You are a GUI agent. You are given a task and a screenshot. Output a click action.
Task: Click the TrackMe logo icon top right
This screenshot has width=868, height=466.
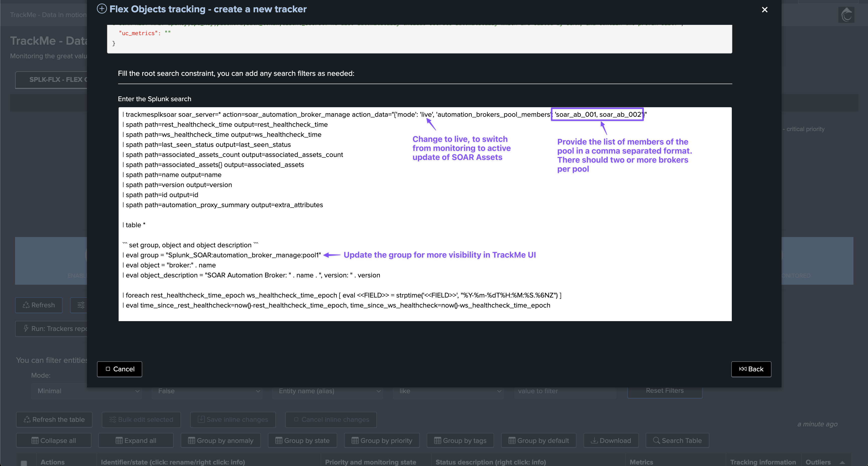point(846,15)
